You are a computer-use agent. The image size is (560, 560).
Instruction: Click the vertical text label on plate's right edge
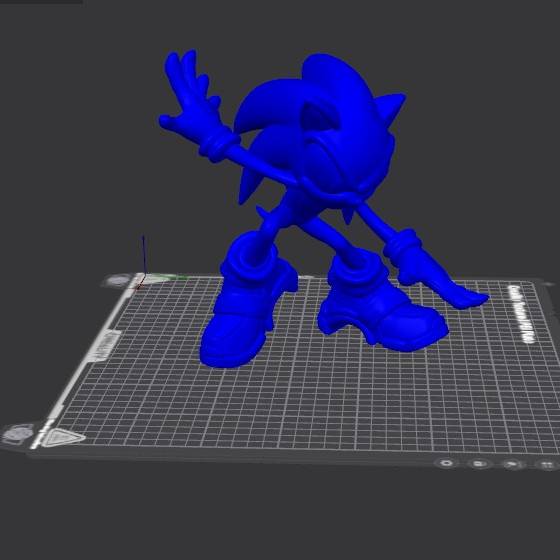[x=522, y=314]
